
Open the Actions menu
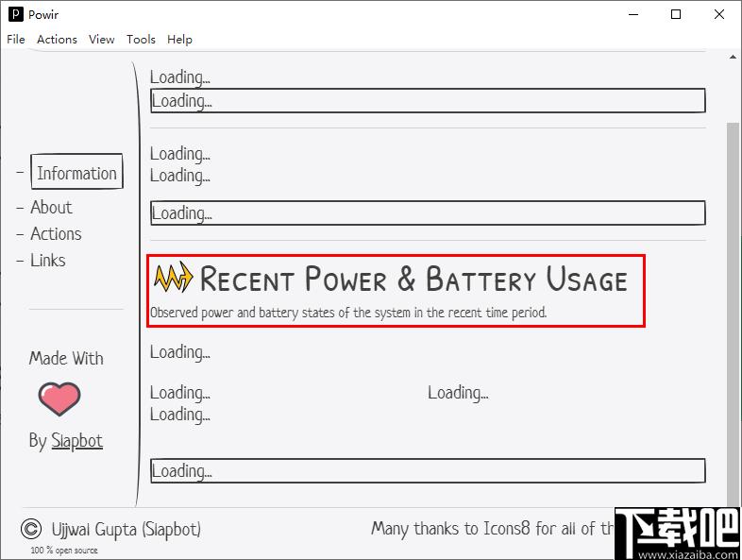[57, 40]
